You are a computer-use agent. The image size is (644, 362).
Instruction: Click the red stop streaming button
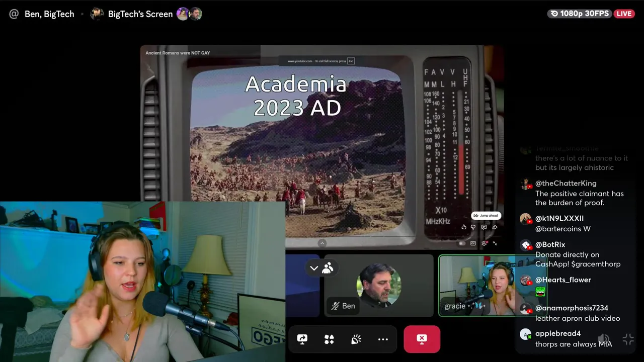point(422,339)
